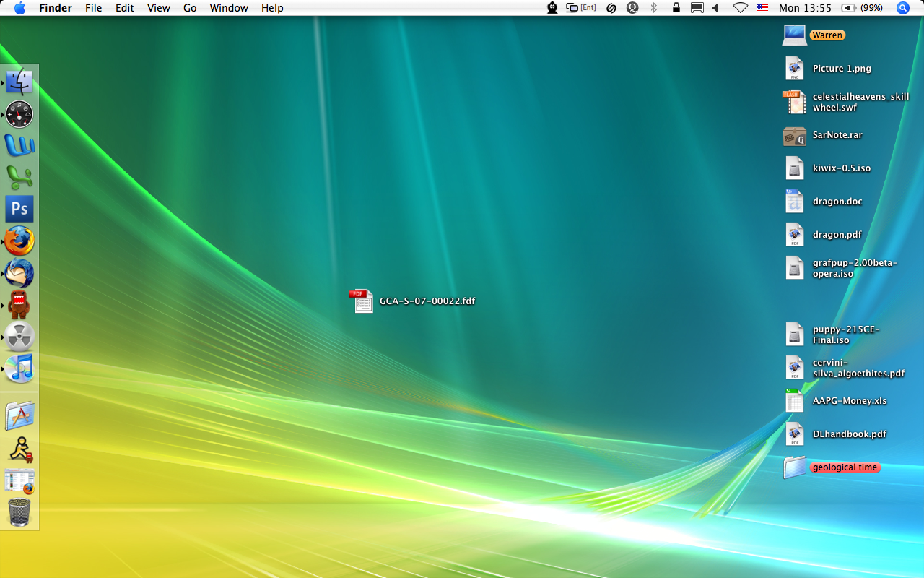Launch Photoshop from the dock
Screen dimensions: 924x578
(x=19, y=209)
